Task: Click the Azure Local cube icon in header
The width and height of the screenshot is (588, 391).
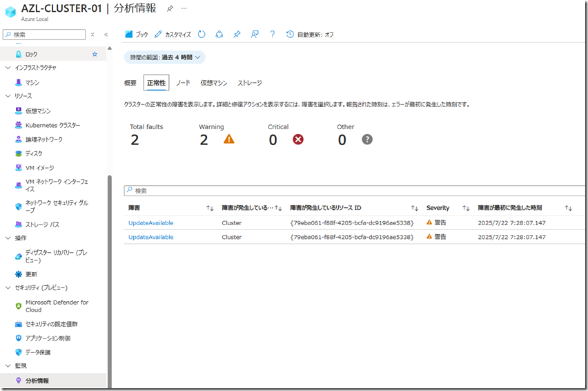Action: pos(10,12)
